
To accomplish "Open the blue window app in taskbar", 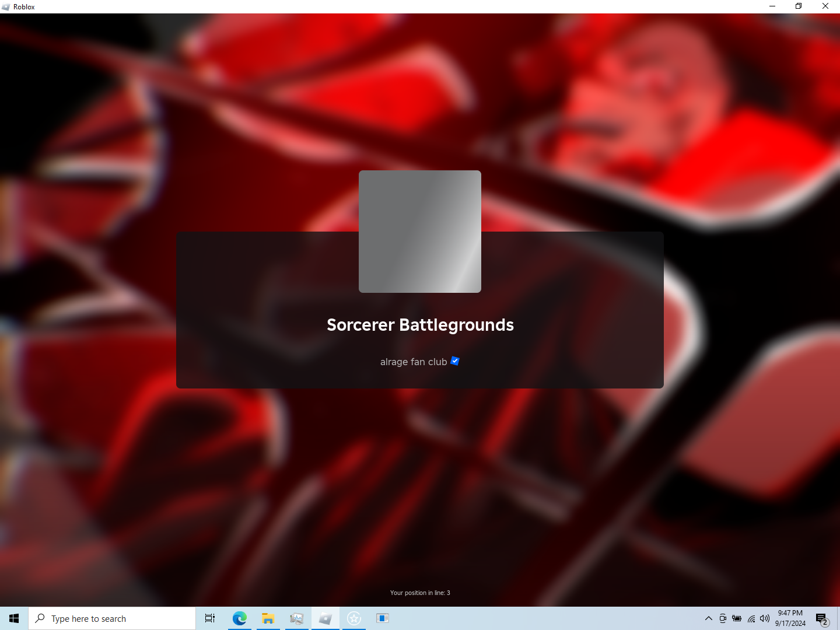I will tap(383, 618).
